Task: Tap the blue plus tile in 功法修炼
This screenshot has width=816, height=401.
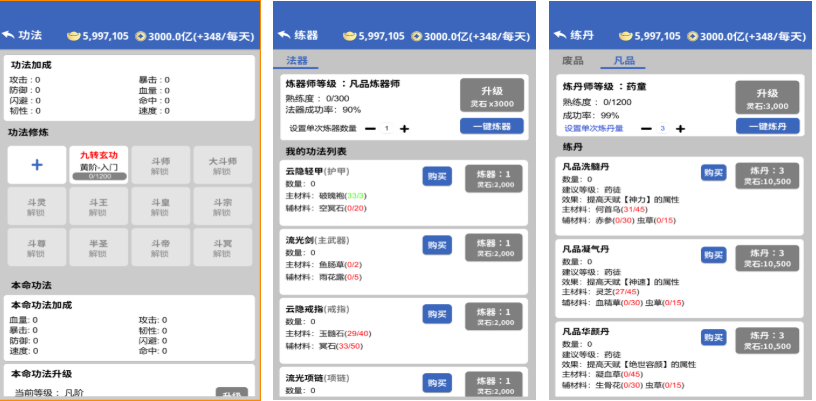Action: point(37,164)
